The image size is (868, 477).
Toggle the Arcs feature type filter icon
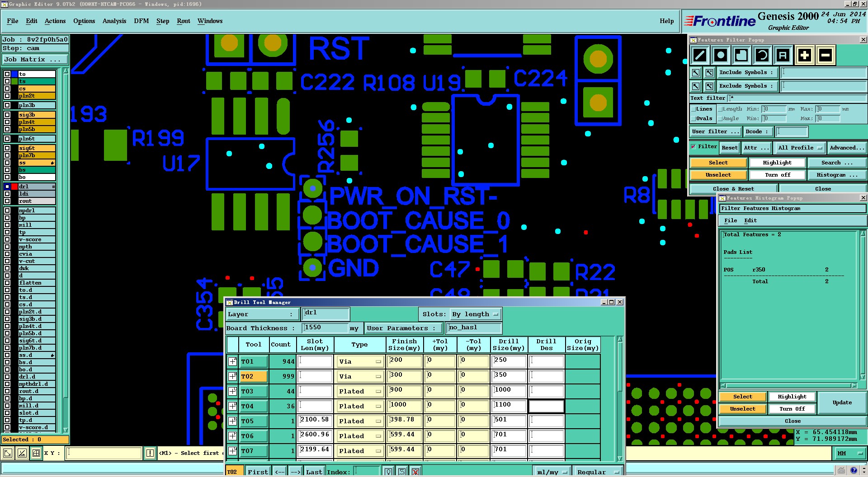(762, 55)
